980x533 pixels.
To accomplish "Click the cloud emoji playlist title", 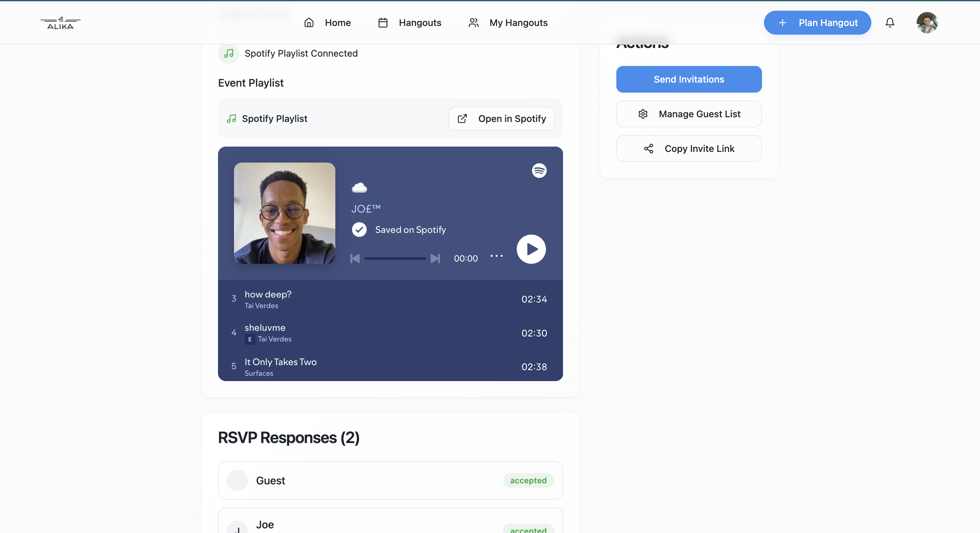I will coord(359,188).
